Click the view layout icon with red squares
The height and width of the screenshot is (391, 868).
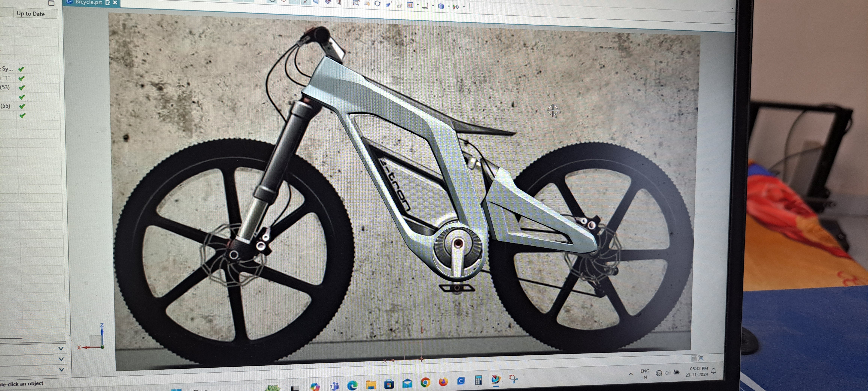(410, 5)
